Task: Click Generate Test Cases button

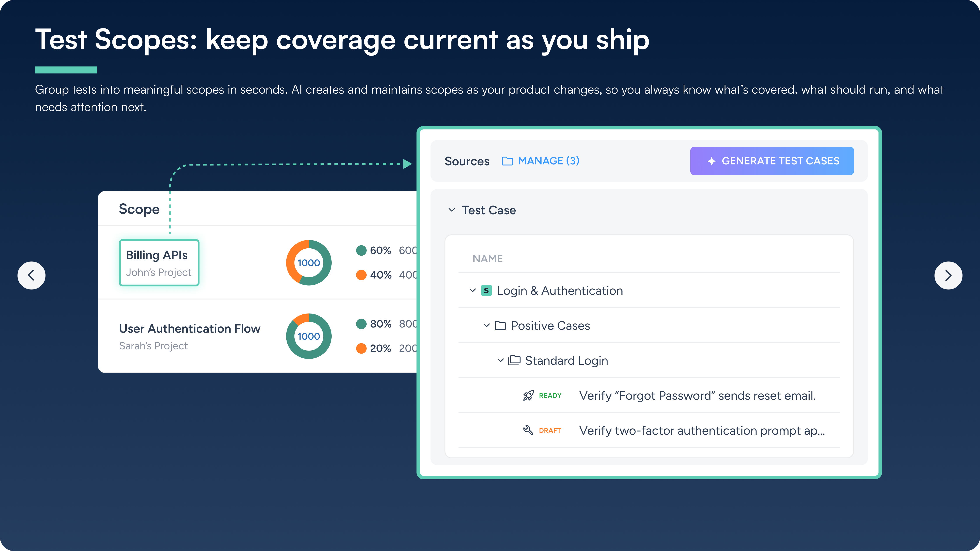Action: (x=772, y=161)
